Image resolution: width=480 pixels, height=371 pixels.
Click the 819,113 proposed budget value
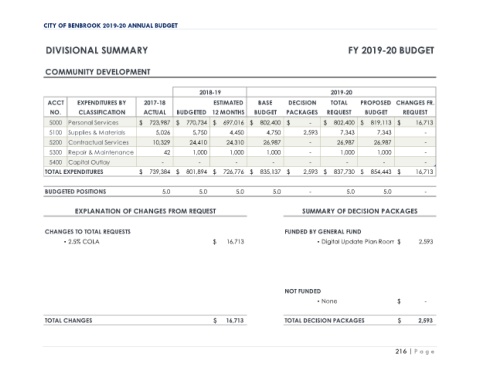pos(381,123)
